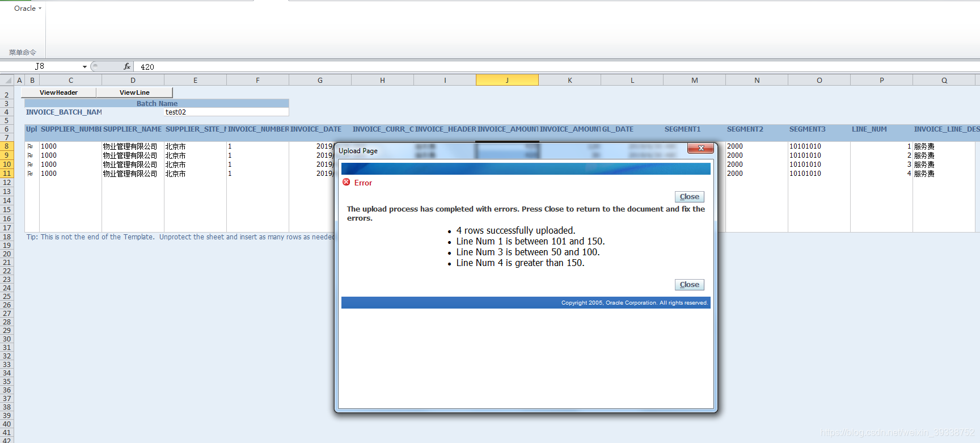Screen dimensions: 980x443
Task: Close the Upload Page dialog with X
Action: click(x=702, y=148)
